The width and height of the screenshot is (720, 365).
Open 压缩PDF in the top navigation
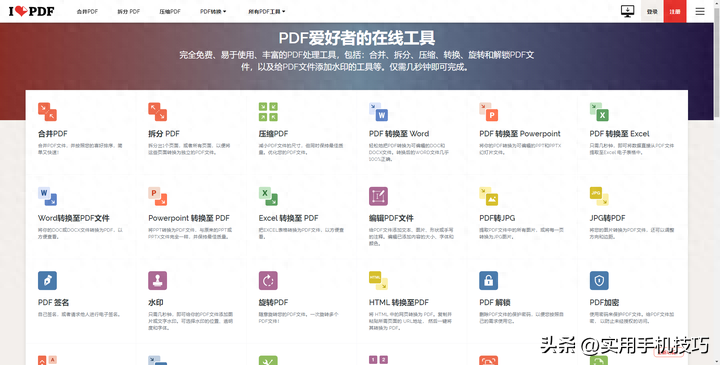pos(170,11)
